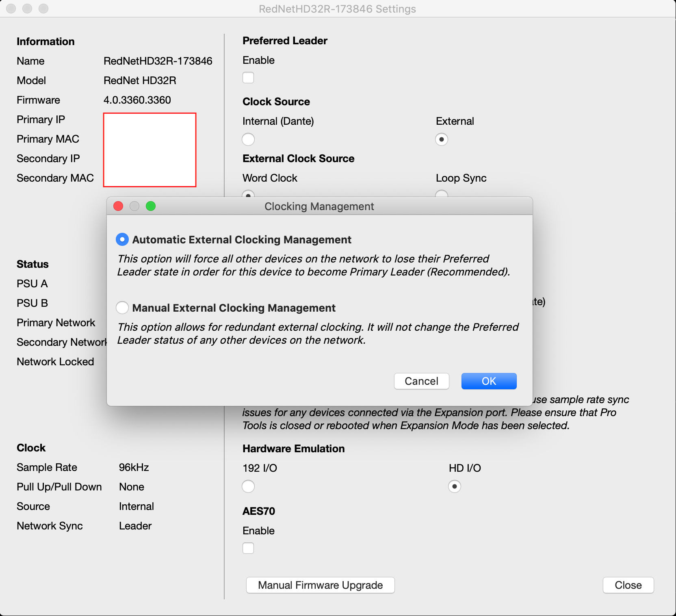
Task: Select HD I/O hardware emulation
Action: [455, 486]
